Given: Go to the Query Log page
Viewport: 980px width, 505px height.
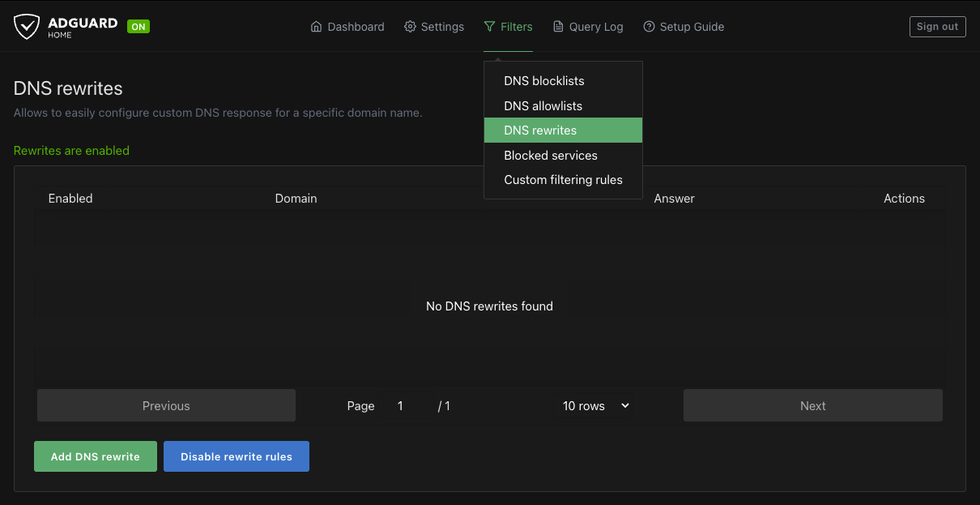Looking at the screenshot, I should (588, 27).
